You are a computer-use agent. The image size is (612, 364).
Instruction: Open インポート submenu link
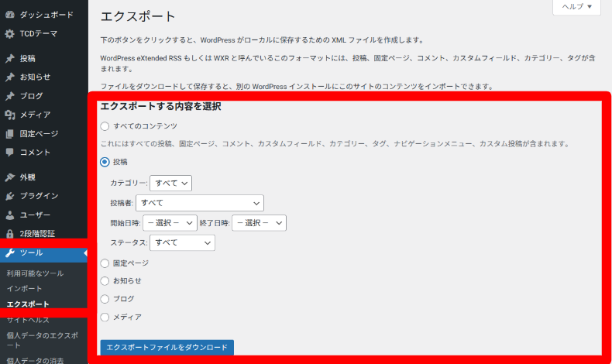click(x=24, y=289)
